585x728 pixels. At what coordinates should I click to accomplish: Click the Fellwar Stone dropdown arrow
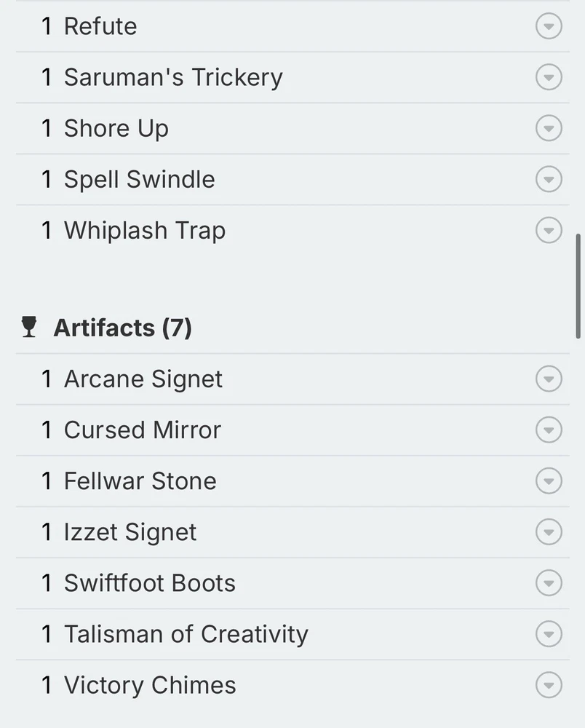click(x=549, y=481)
